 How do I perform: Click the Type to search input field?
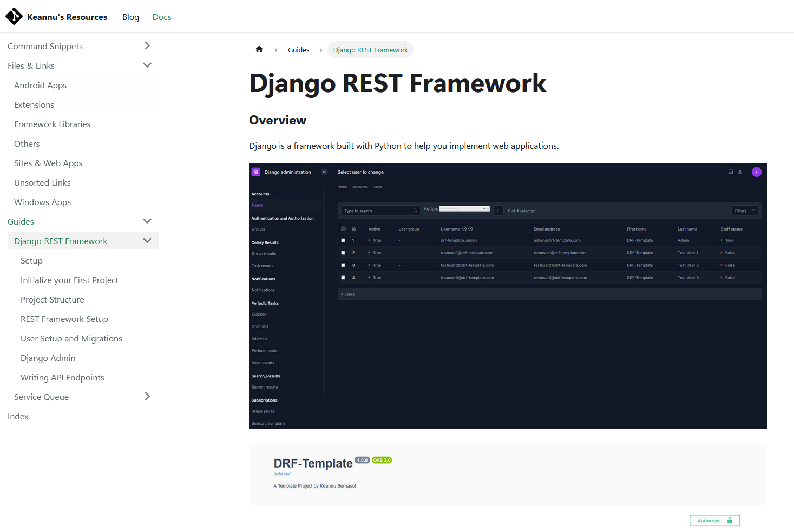point(377,211)
